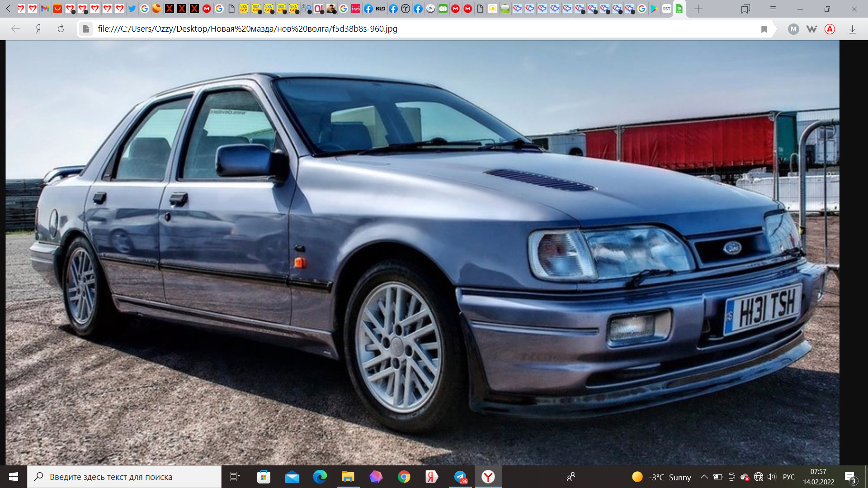Click the gray M extension icon

(793, 29)
